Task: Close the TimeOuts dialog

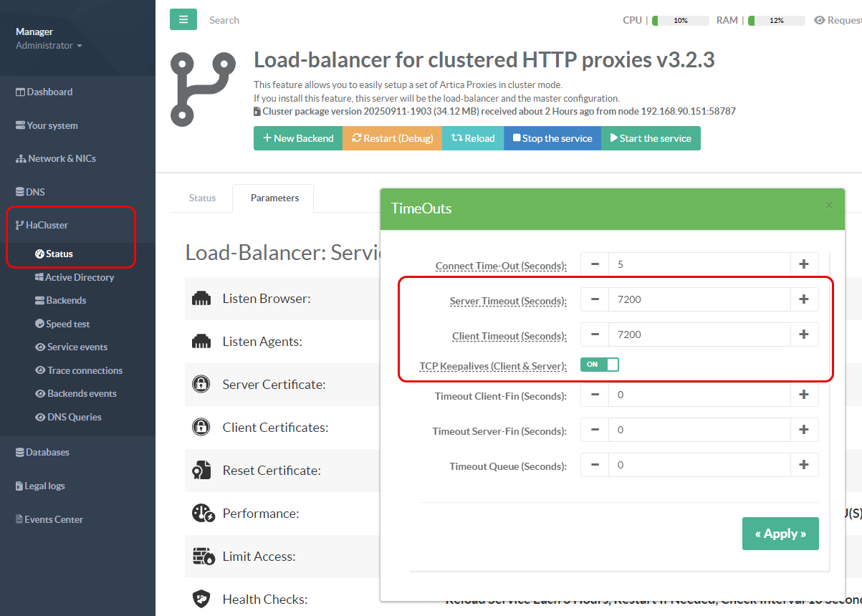Action: pos(829,206)
